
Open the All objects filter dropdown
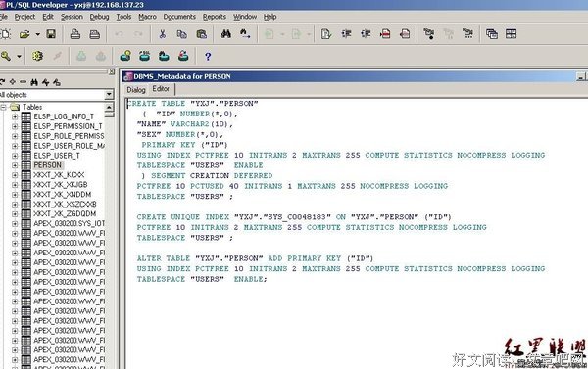pos(109,94)
